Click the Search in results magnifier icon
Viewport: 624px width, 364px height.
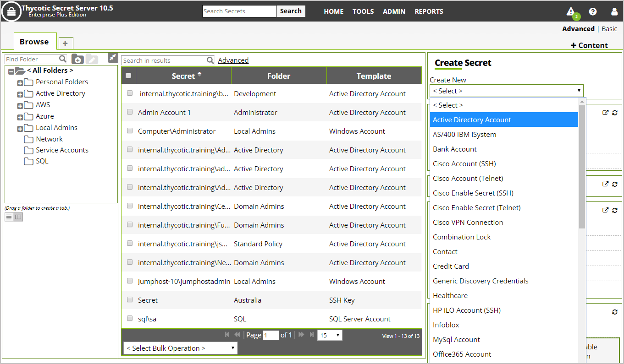coord(210,60)
